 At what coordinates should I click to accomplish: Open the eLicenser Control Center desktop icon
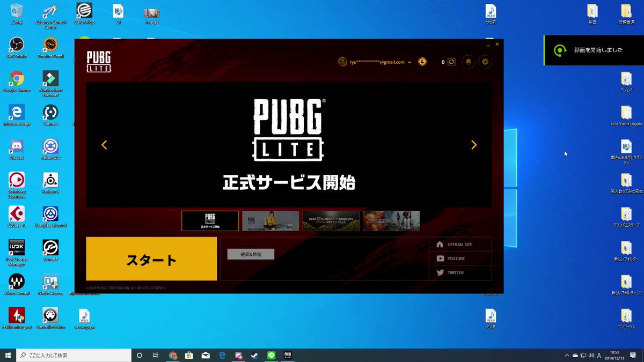(50, 16)
